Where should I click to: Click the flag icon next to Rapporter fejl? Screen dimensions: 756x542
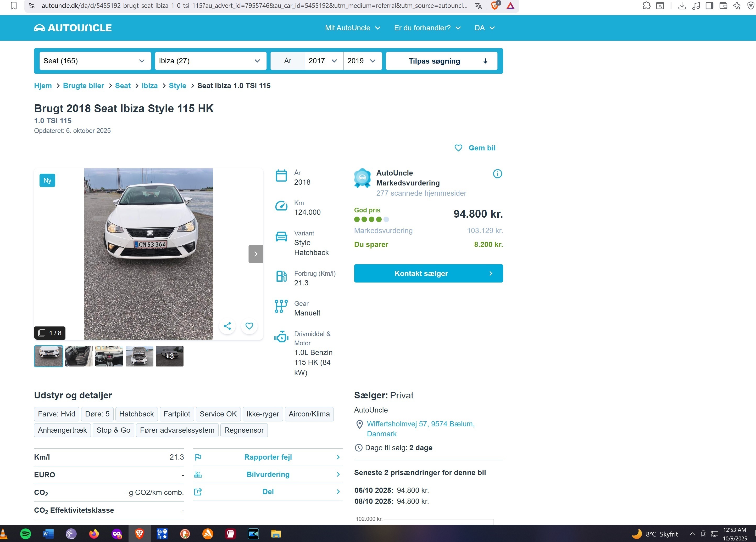(198, 457)
